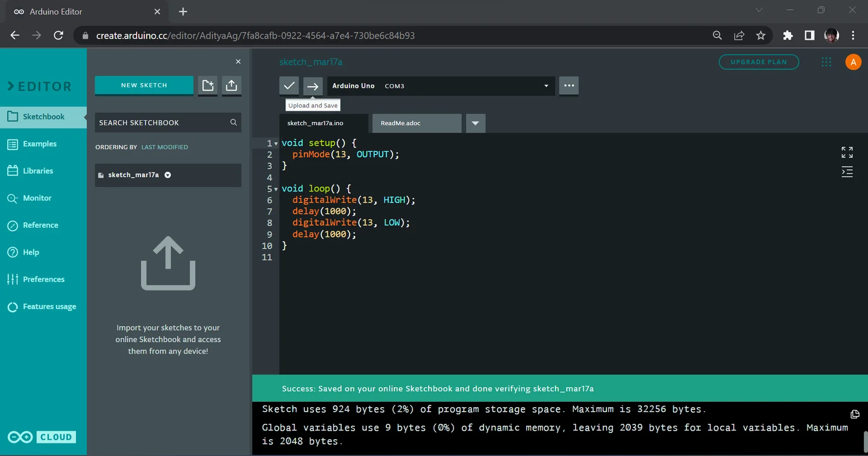
Task: Open browser extensions puzzle icon
Action: pyautogui.click(x=788, y=35)
